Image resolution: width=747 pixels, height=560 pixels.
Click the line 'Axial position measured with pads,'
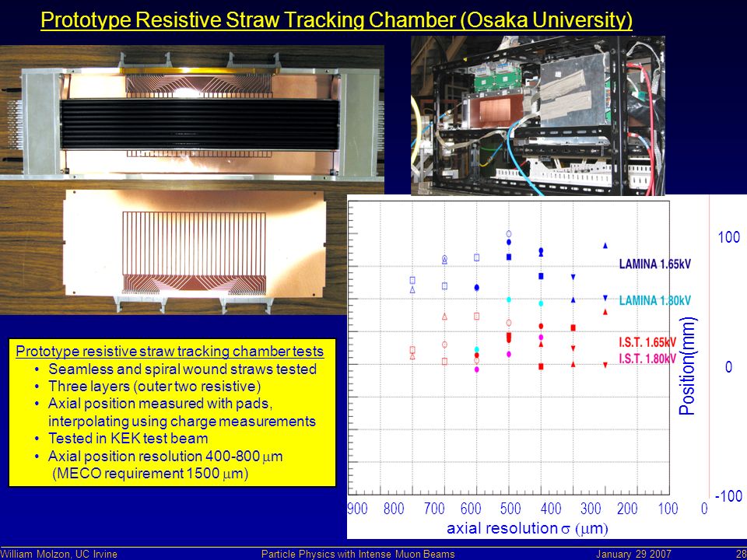(x=160, y=404)
